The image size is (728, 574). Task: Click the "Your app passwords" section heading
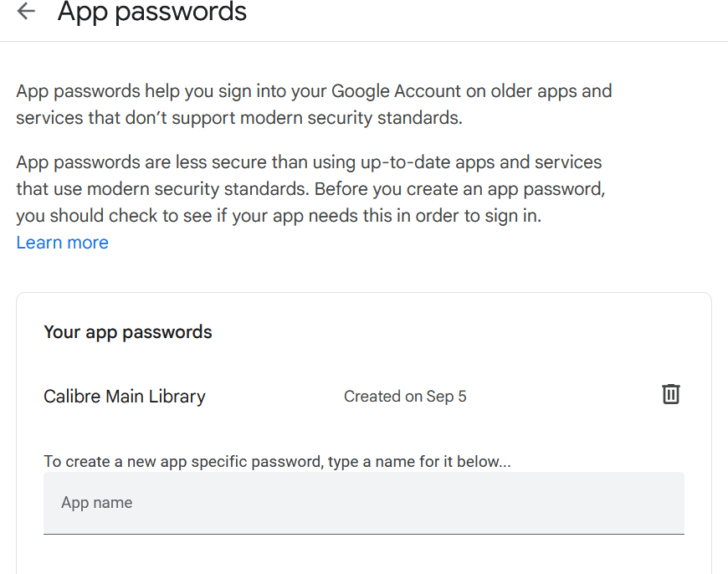point(128,332)
